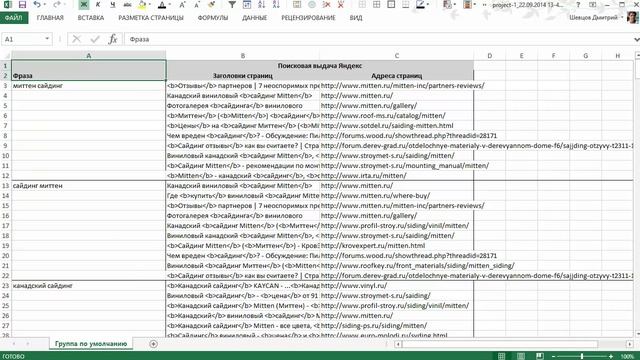The height and width of the screenshot is (360, 640).
Task: Click the zoom slider in status bar
Action: [x=582, y=356]
